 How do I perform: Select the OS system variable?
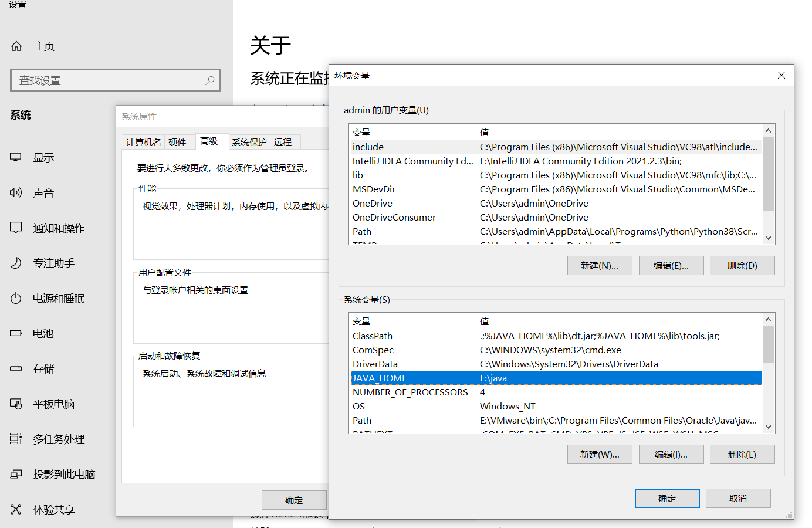click(556, 406)
